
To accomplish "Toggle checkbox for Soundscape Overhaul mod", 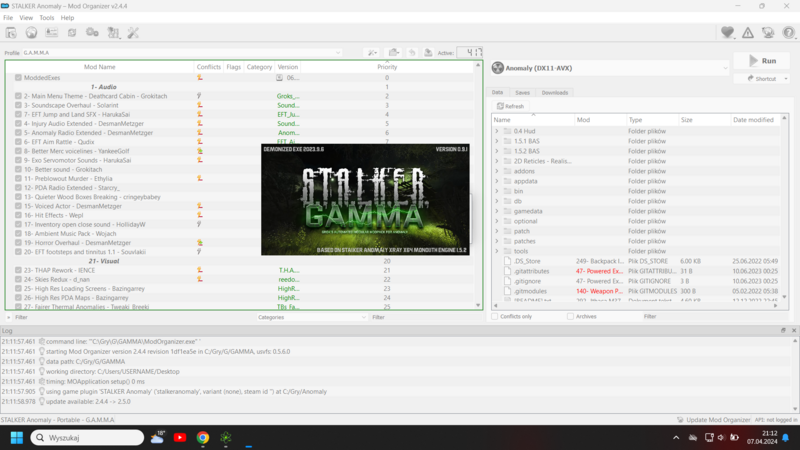I will pos(19,105).
